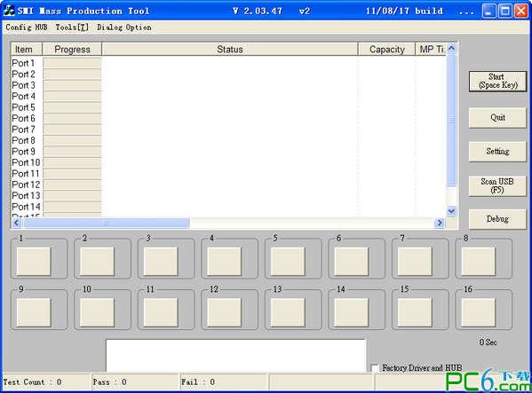532x393 pixels.
Task: Click the 0 Sec timer label
Action: (488, 342)
